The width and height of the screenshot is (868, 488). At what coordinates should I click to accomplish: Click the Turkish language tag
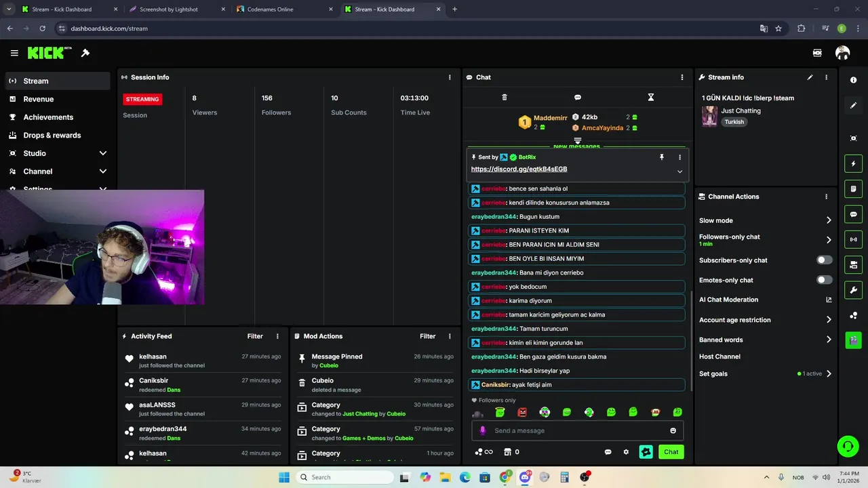pos(734,122)
